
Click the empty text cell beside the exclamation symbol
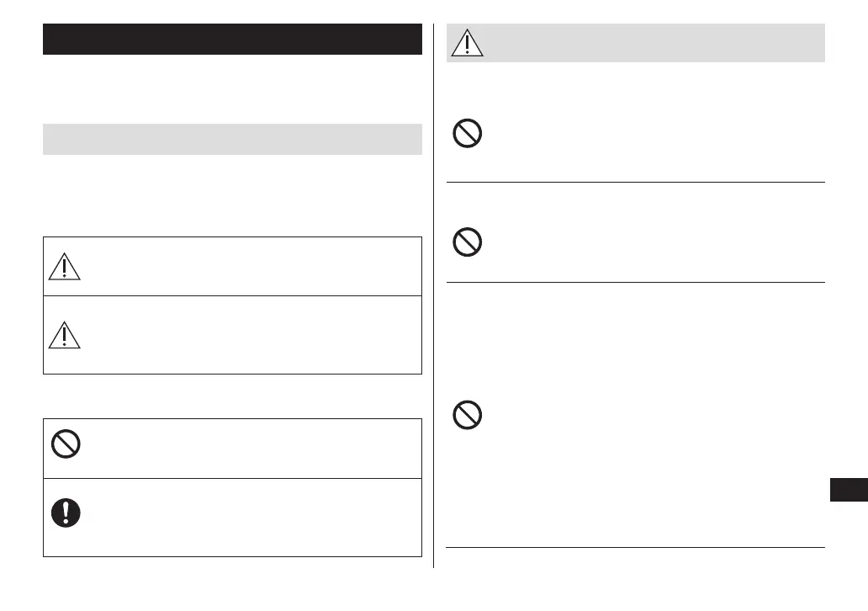click(x=251, y=518)
